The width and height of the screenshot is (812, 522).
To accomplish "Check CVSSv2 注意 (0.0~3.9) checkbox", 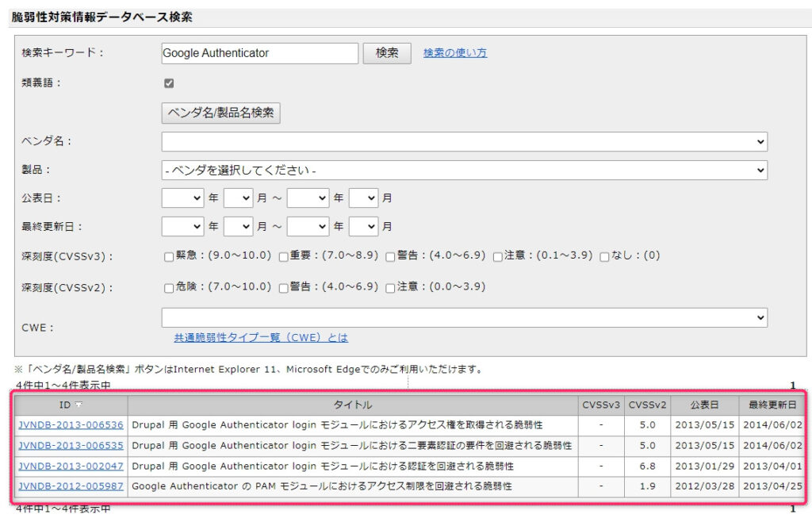I will 390,289.
